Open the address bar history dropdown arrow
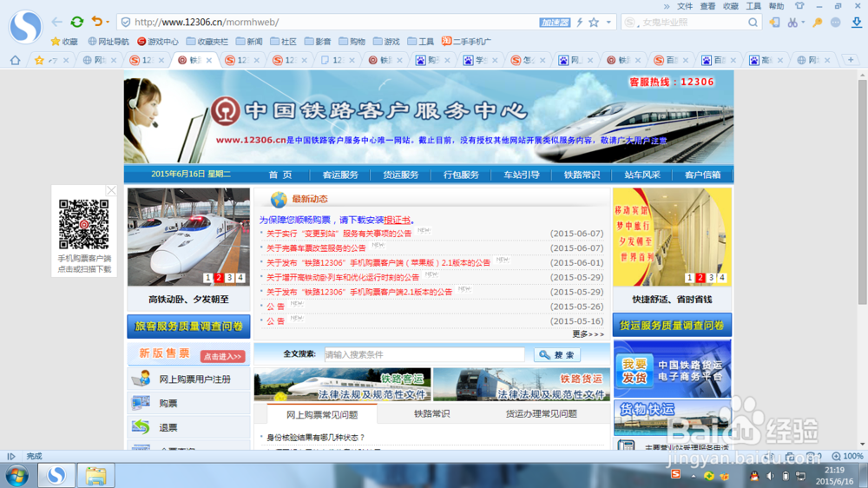Screen dimensions: 868x488 608,23
